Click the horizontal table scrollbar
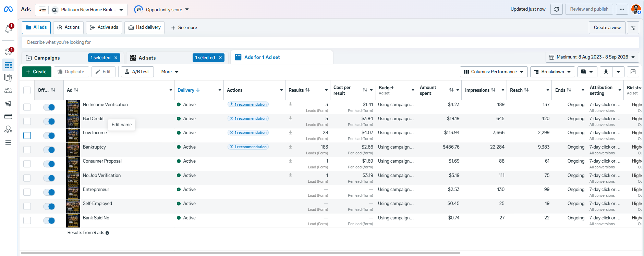Screen dimensions: 644x256 coord(240,253)
